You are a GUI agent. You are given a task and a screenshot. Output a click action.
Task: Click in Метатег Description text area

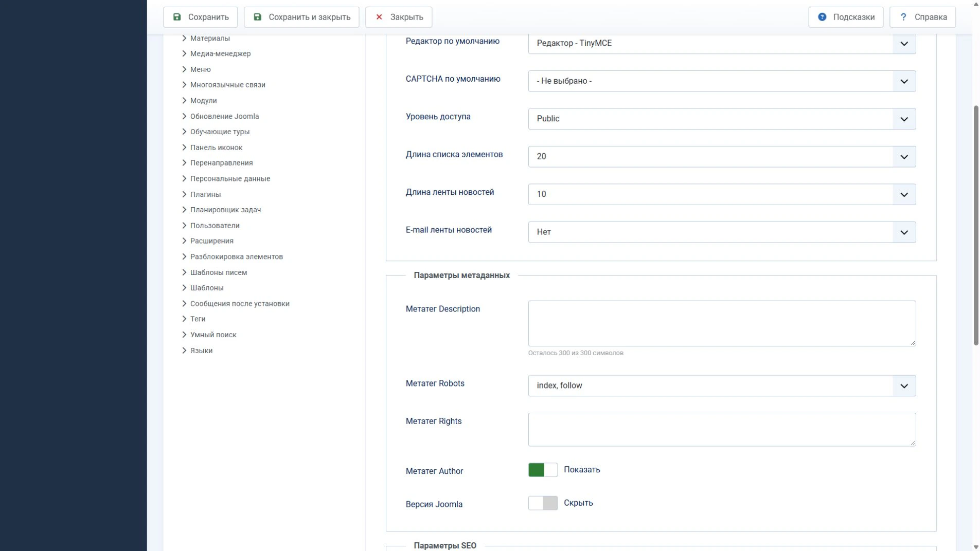pyautogui.click(x=722, y=323)
